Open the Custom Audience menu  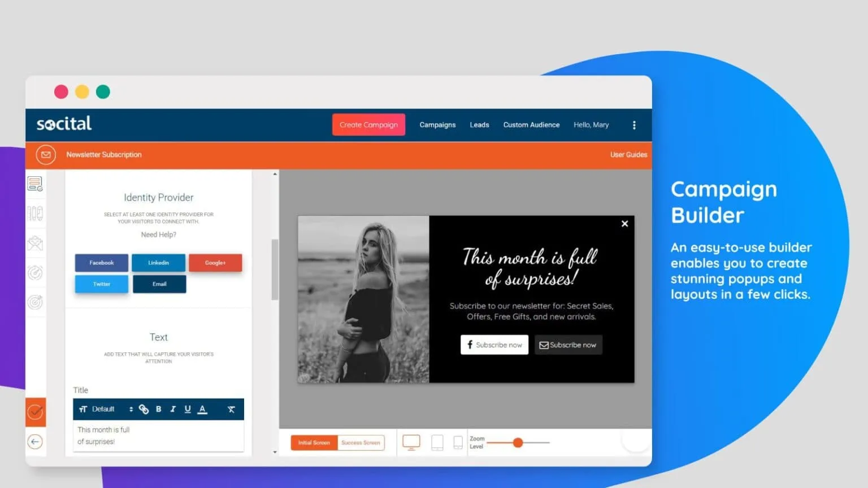click(531, 125)
